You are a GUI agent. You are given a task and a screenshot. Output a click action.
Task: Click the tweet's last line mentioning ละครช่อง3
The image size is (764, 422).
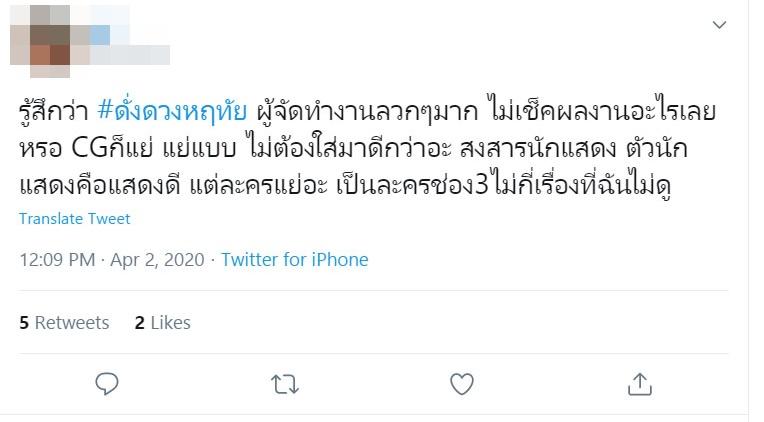point(345,185)
